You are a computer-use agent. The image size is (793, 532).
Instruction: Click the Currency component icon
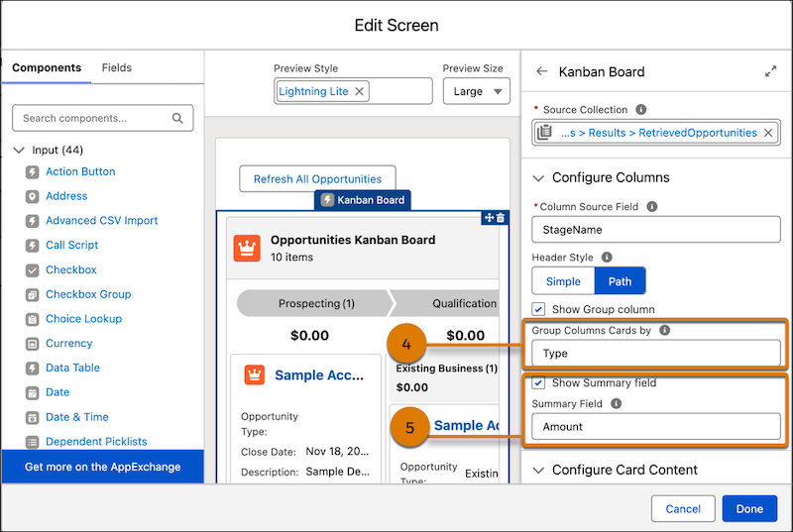pyautogui.click(x=32, y=344)
